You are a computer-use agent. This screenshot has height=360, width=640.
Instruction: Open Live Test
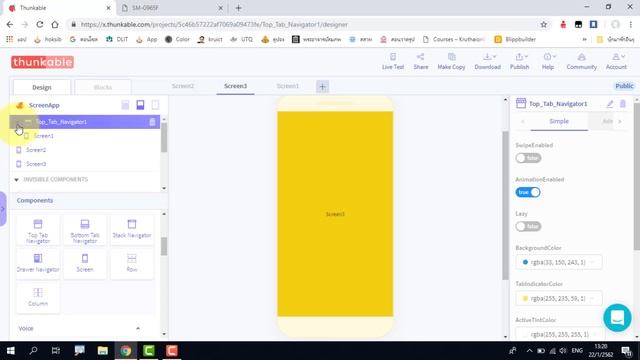pos(393,61)
